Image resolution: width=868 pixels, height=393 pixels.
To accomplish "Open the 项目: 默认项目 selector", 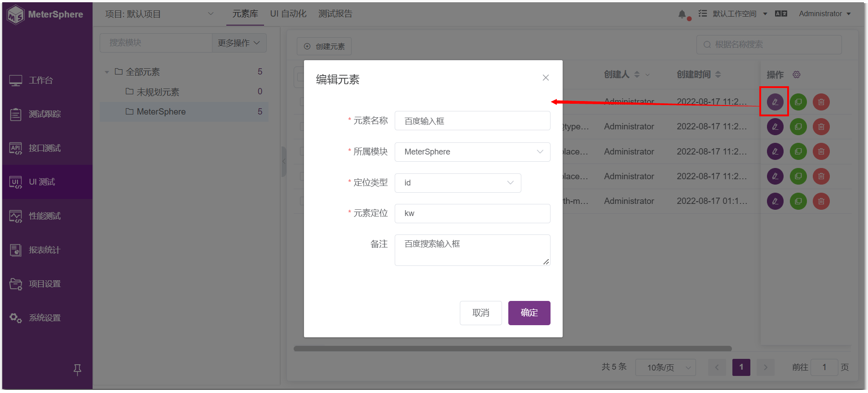I will 159,14.
